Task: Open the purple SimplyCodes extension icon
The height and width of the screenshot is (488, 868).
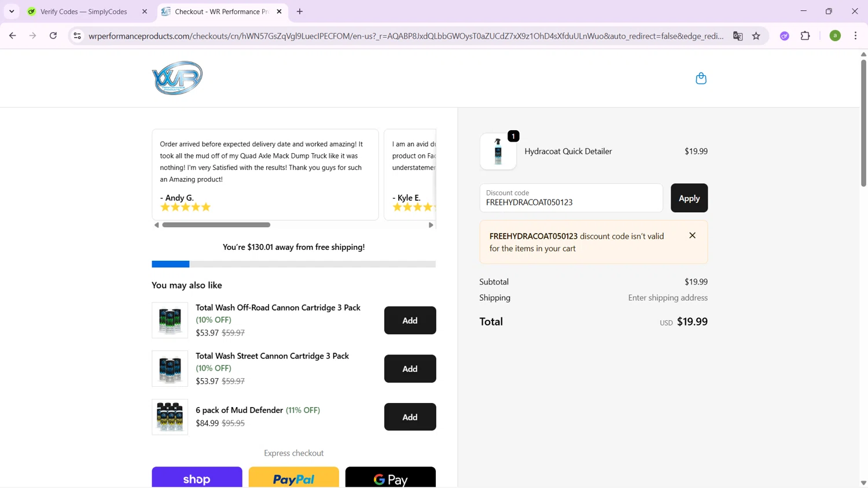Action: (x=784, y=36)
